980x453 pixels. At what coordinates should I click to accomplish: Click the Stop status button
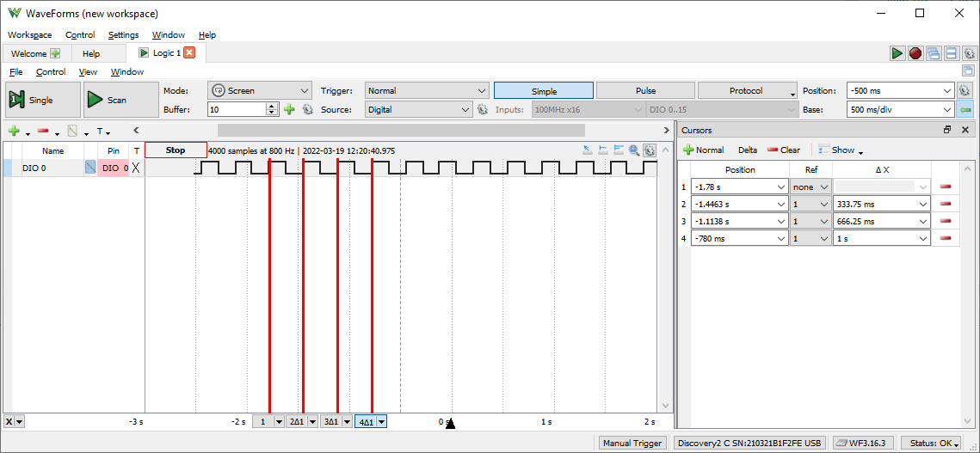coord(176,150)
